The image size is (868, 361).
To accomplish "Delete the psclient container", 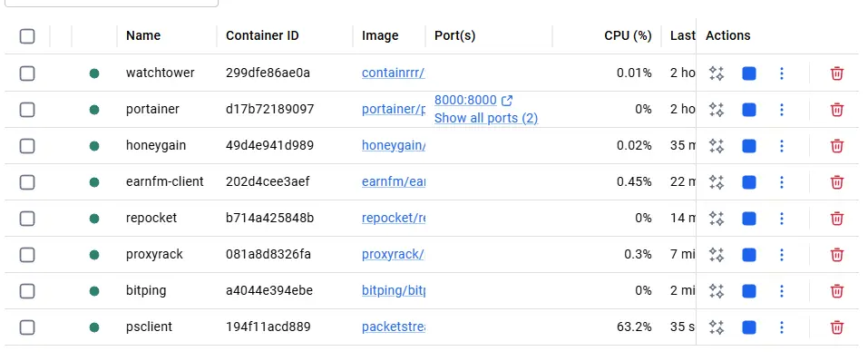I will click(x=837, y=327).
